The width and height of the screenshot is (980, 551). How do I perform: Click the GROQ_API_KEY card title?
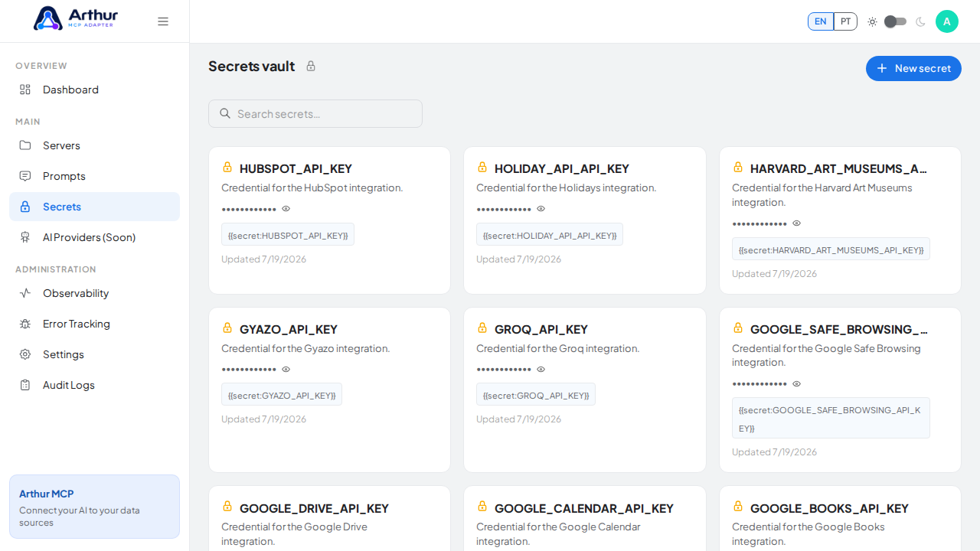(541, 329)
